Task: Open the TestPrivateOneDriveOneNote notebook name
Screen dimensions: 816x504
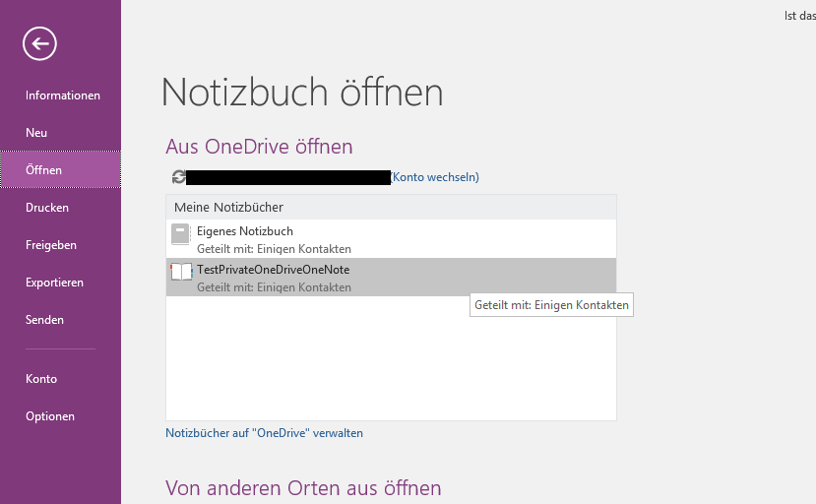Action: [x=274, y=270]
